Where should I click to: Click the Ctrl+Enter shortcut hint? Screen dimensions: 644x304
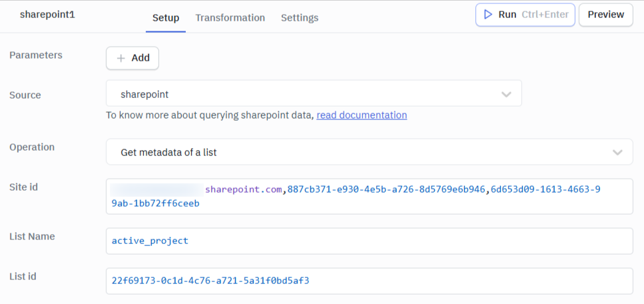tap(545, 15)
